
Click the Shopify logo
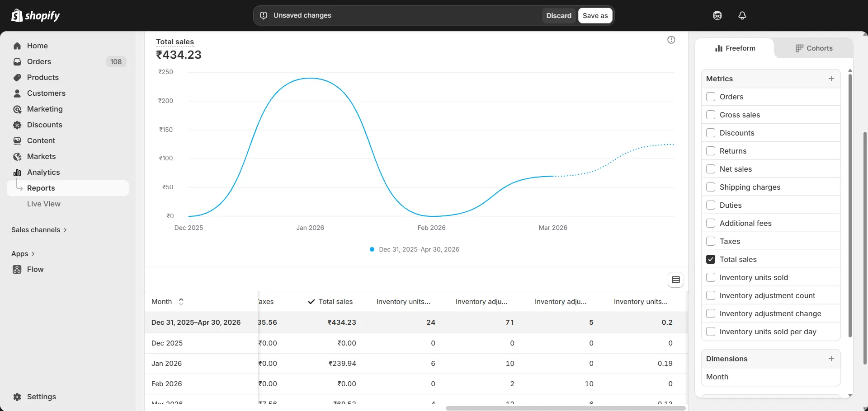tap(35, 15)
